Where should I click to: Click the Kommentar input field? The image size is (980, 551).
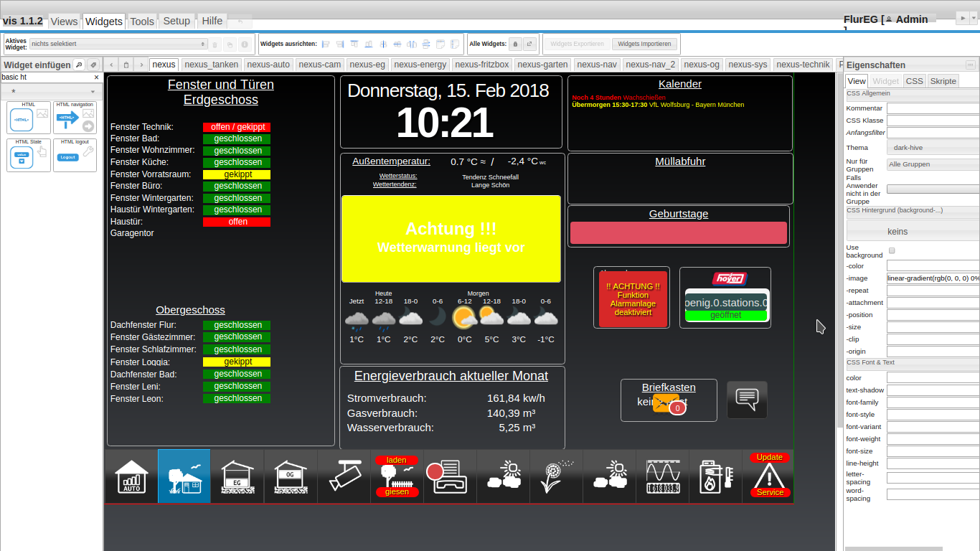tap(933, 108)
